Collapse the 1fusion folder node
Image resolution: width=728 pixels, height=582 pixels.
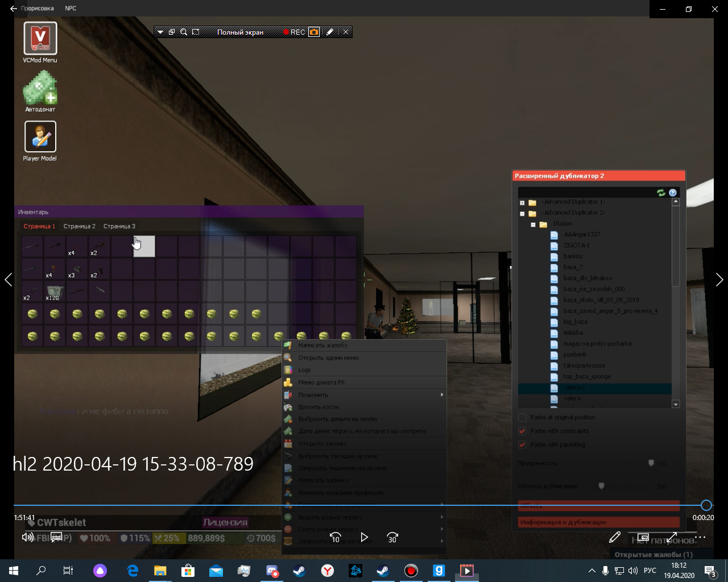(x=533, y=225)
